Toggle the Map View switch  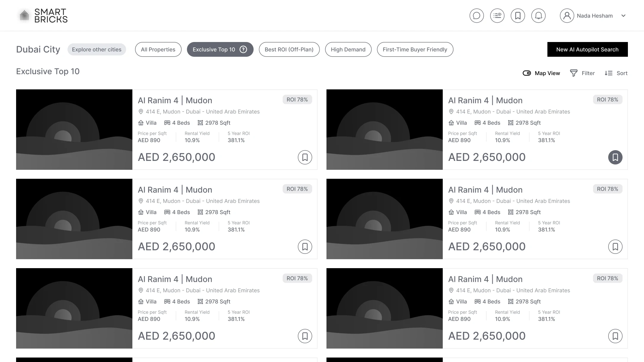pos(527,73)
